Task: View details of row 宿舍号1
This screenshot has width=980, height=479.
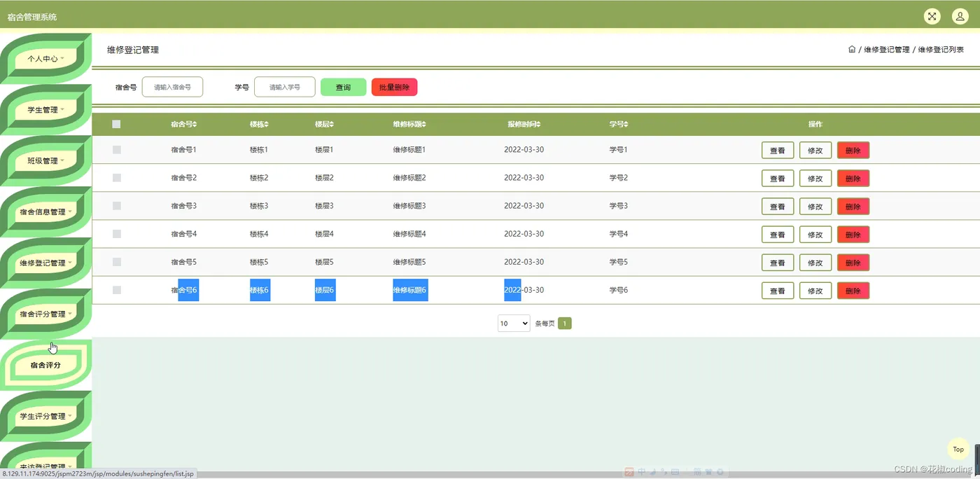Action: [x=778, y=151]
